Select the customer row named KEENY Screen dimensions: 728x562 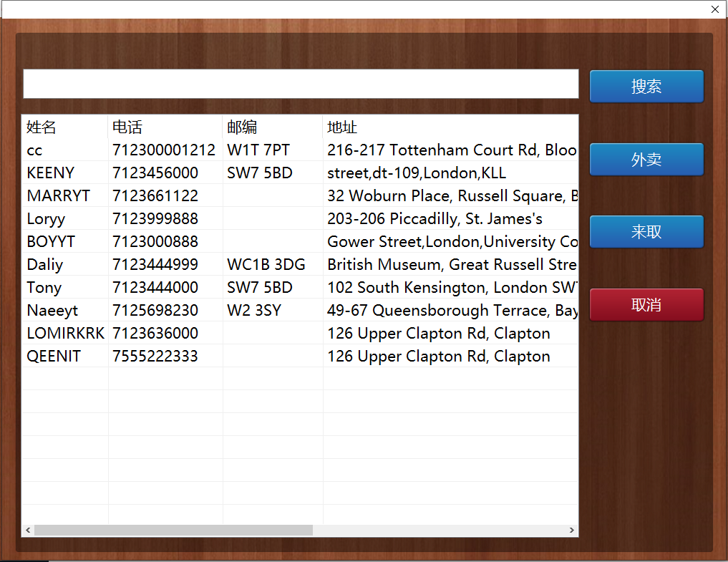pos(50,173)
